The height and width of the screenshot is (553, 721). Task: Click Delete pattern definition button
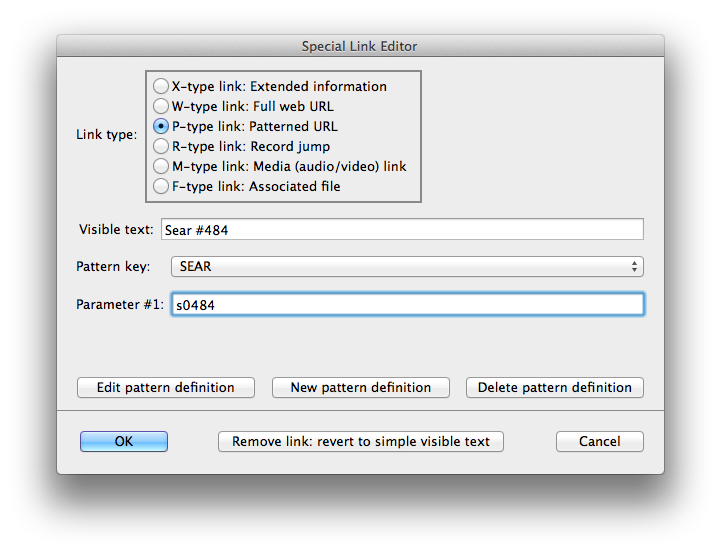555,388
